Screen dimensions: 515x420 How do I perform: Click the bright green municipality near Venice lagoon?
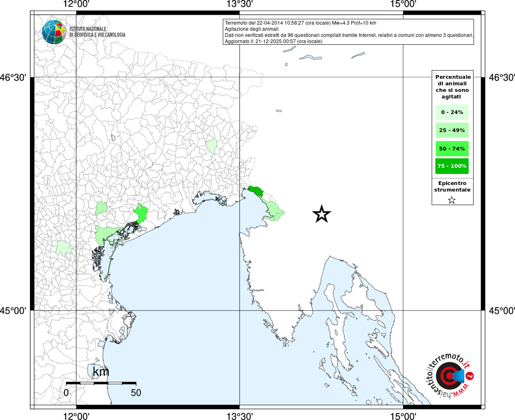point(141,214)
